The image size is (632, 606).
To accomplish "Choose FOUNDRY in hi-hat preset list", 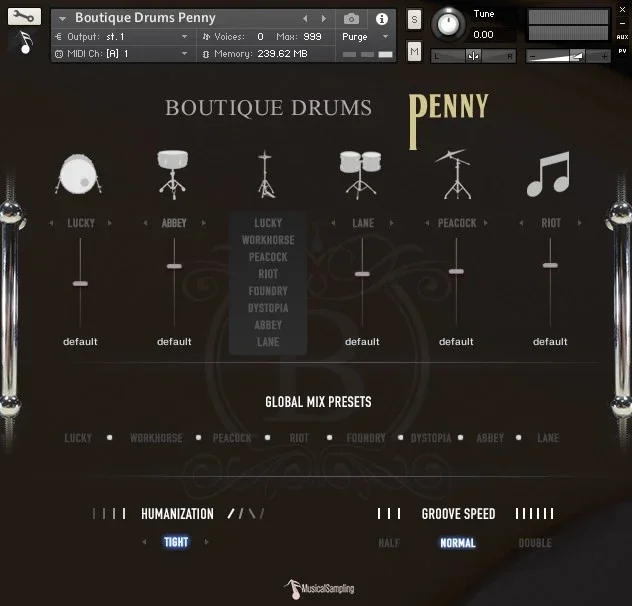I will tap(268, 291).
